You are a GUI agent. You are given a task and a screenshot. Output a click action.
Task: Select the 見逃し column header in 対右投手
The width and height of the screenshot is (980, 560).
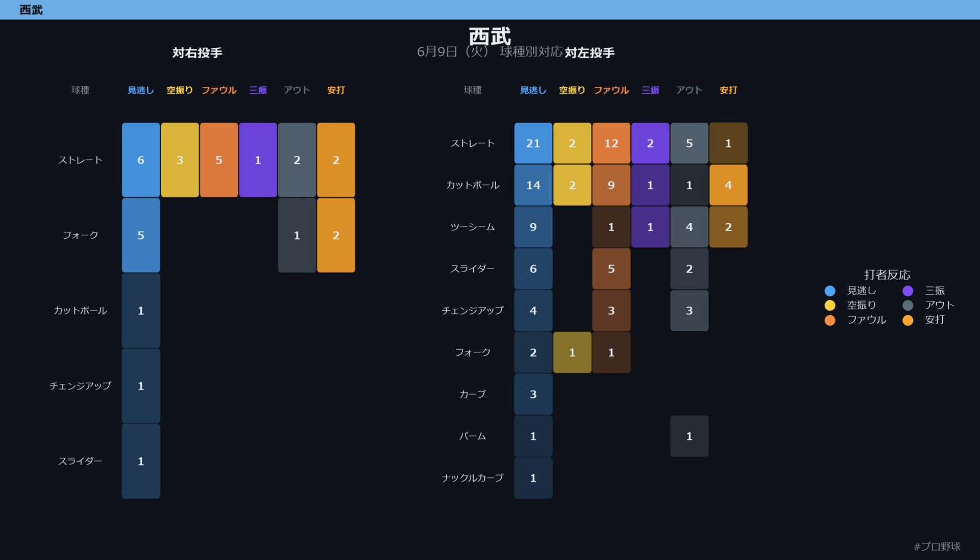(140, 90)
